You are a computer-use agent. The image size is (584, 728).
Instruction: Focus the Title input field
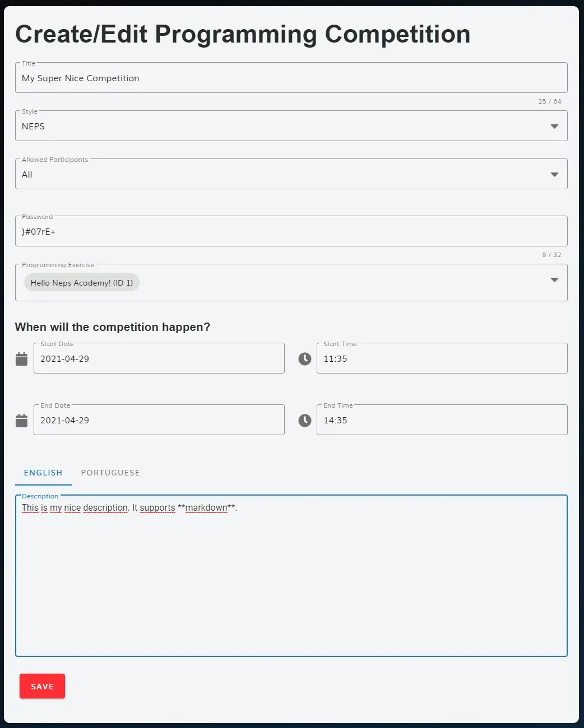pos(291,78)
